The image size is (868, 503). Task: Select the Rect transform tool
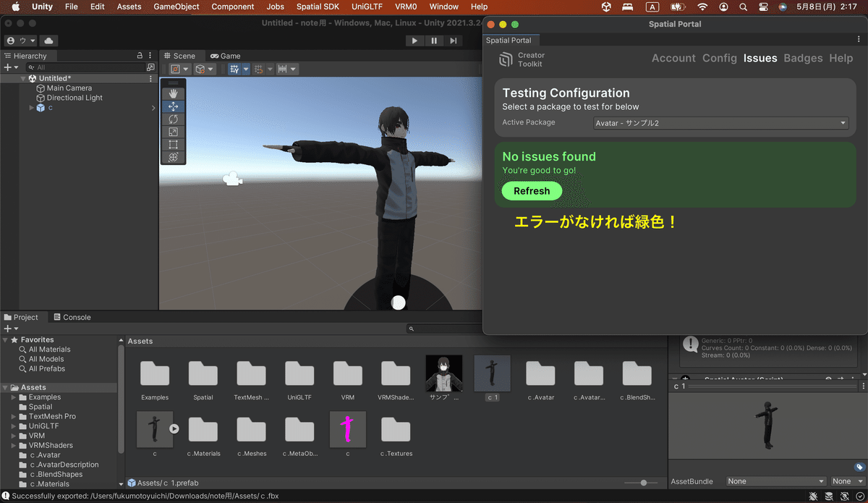[x=173, y=144]
